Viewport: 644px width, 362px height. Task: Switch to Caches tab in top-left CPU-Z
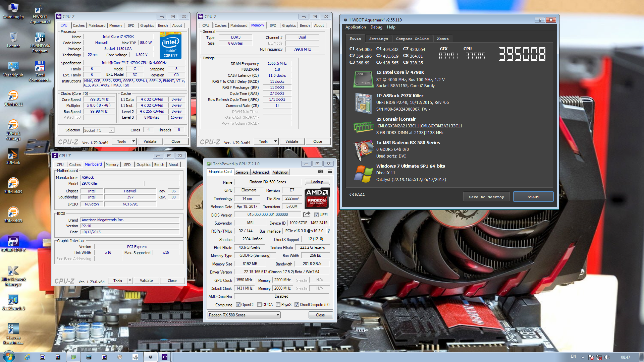[x=78, y=25]
